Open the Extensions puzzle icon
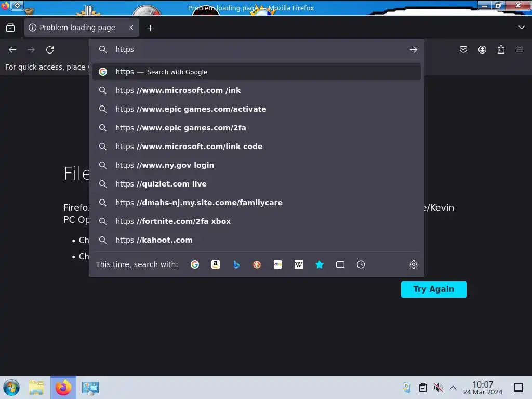 (x=501, y=49)
